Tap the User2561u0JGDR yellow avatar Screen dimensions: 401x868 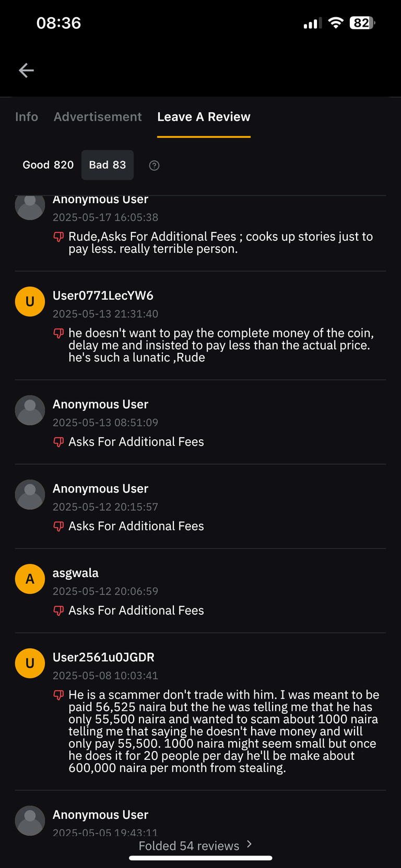tap(30, 663)
